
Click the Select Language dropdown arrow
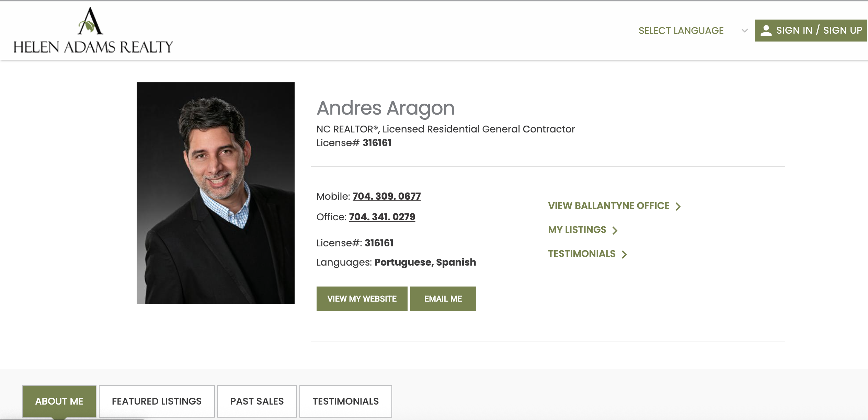(x=744, y=31)
